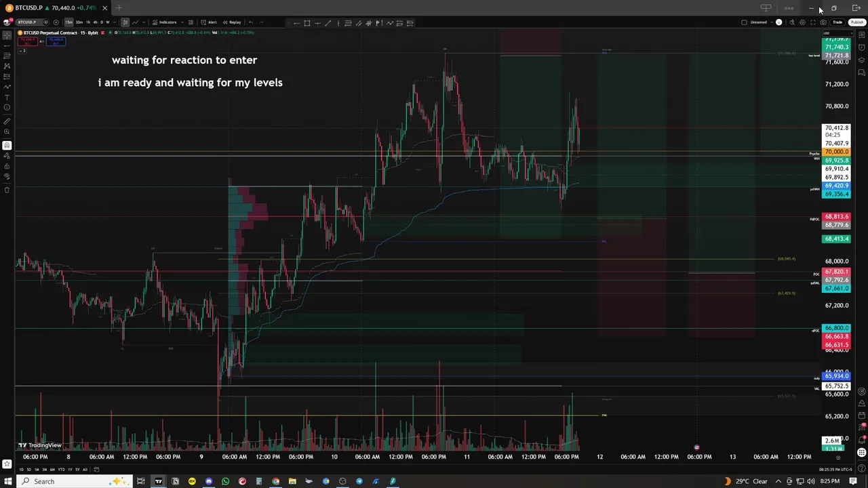Select the 5D date range
This screenshot has height=488, width=868.
[29, 470]
